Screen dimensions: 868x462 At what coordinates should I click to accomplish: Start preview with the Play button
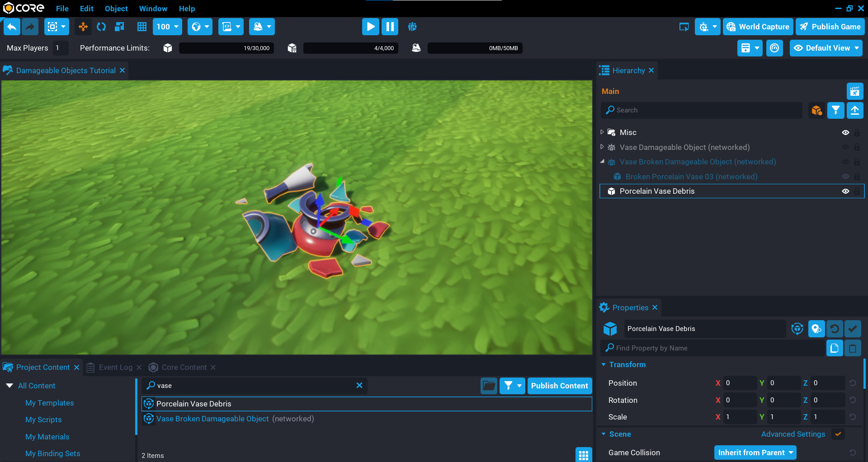370,27
